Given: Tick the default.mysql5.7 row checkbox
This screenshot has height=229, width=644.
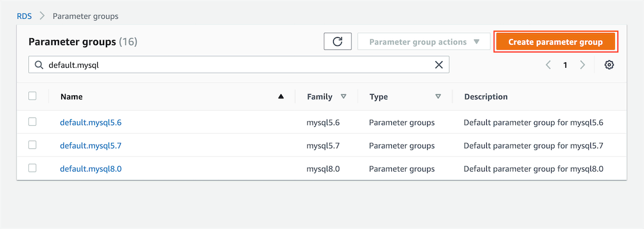Looking at the screenshot, I should click(32, 145).
